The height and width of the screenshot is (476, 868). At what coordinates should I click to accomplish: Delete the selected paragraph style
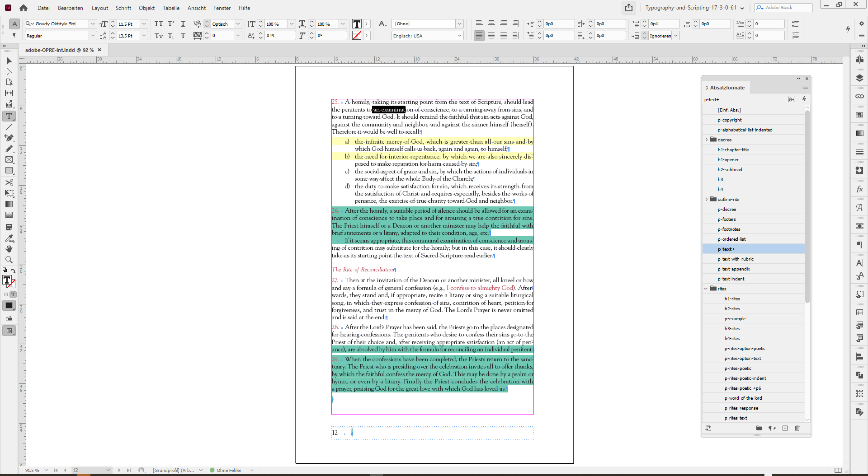[797, 428]
